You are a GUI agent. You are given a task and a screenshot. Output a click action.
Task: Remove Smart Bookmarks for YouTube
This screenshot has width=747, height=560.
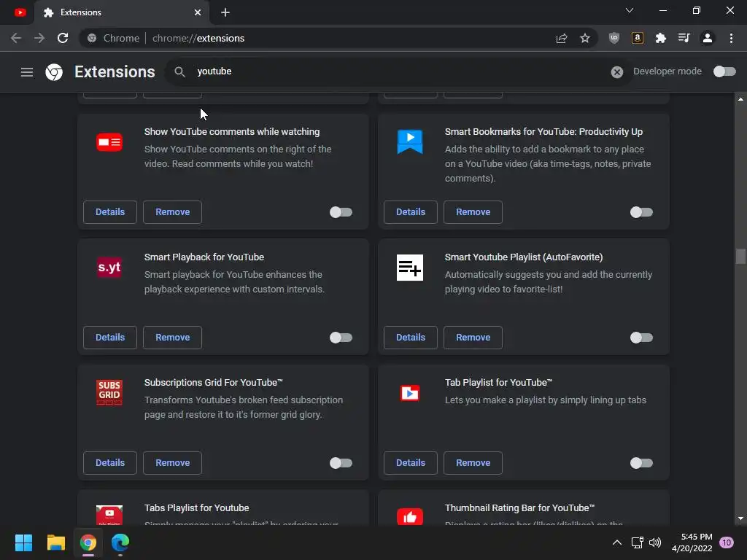473,212
